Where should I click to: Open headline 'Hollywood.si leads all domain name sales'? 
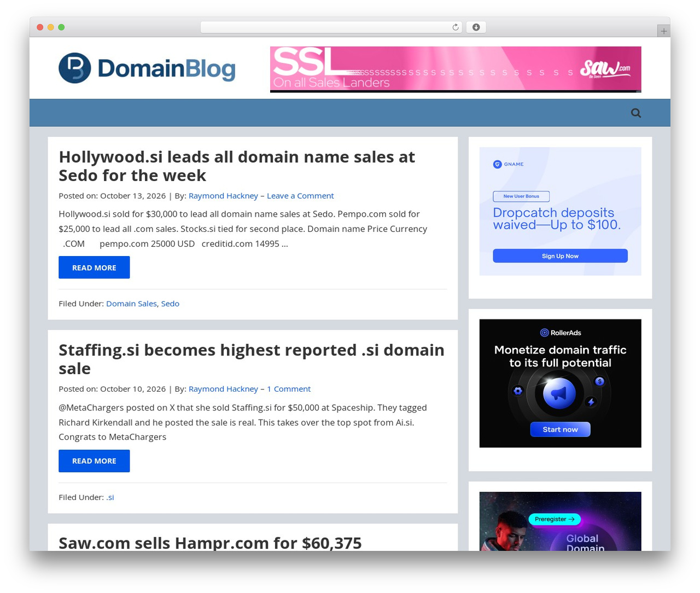point(237,166)
